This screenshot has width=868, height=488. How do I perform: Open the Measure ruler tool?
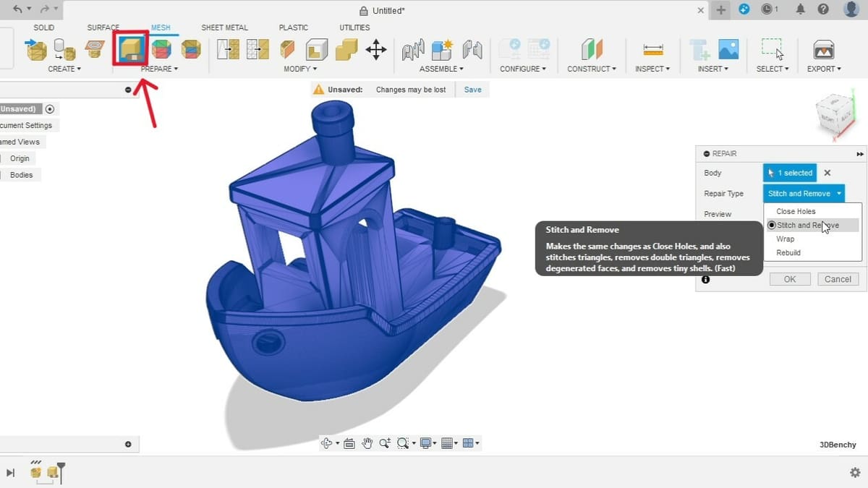[x=652, y=50]
